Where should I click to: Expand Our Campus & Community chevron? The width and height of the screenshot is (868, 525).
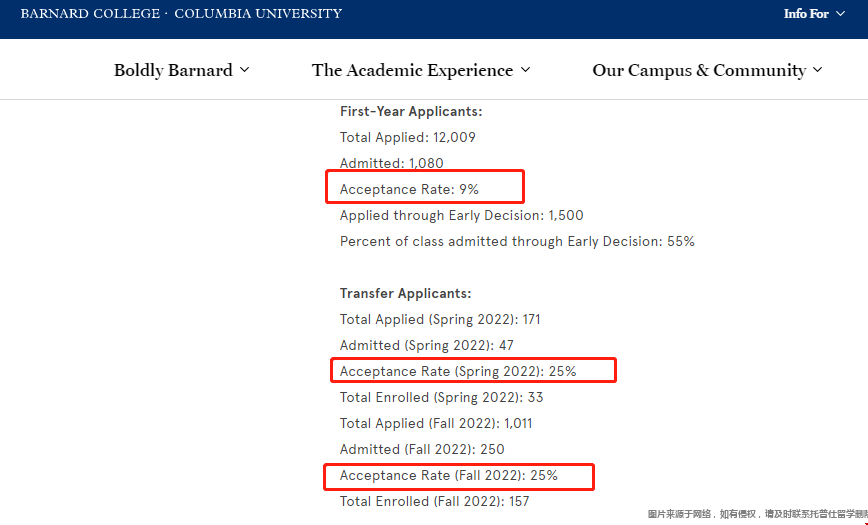click(x=818, y=70)
